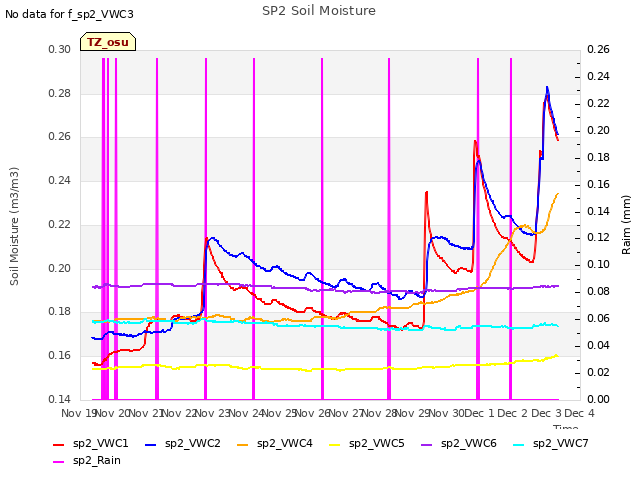Select the sp2_VWC4 legend entry

coord(275,443)
